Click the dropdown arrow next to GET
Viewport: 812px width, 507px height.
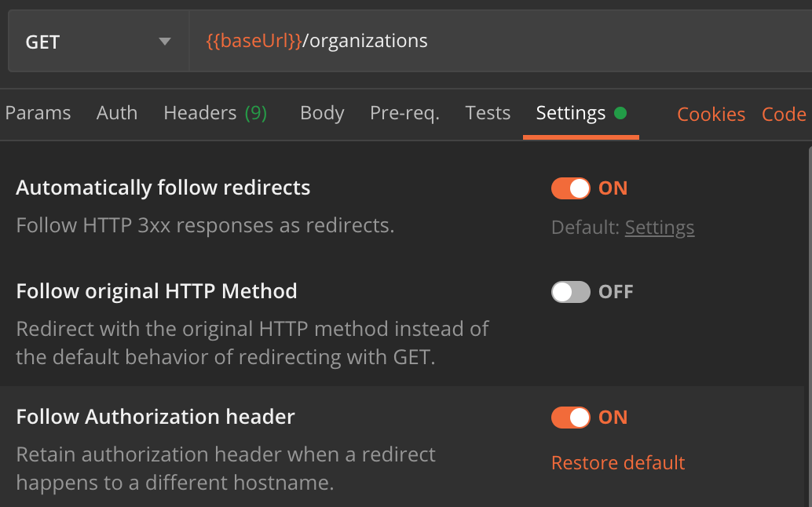pyautogui.click(x=164, y=42)
